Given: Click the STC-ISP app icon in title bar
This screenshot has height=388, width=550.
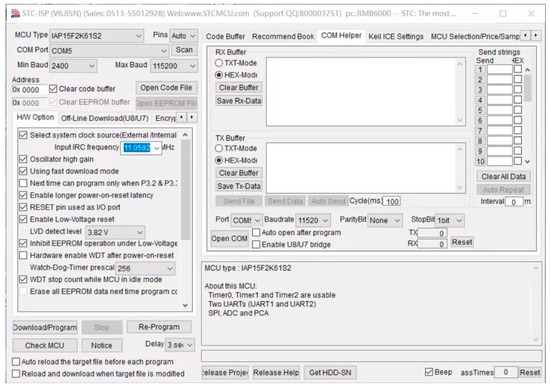Looking at the screenshot, I should [15, 14].
